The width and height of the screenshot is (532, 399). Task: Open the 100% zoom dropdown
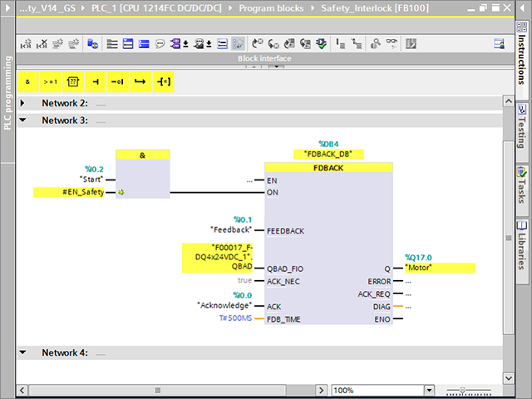(429, 390)
